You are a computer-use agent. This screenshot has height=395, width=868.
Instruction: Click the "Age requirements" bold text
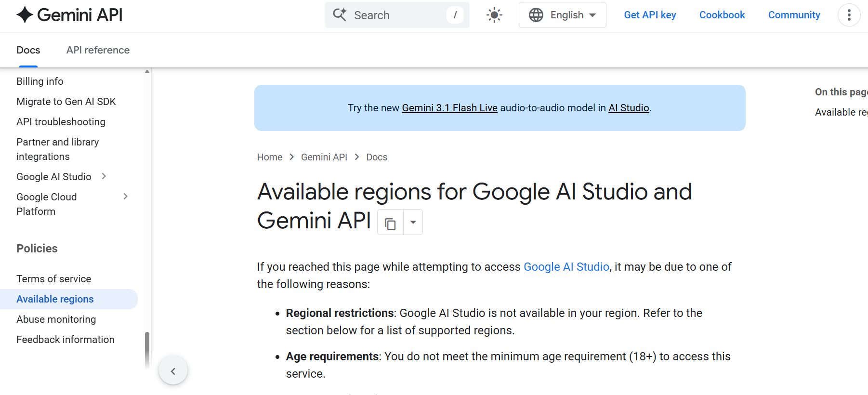(332, 356)
